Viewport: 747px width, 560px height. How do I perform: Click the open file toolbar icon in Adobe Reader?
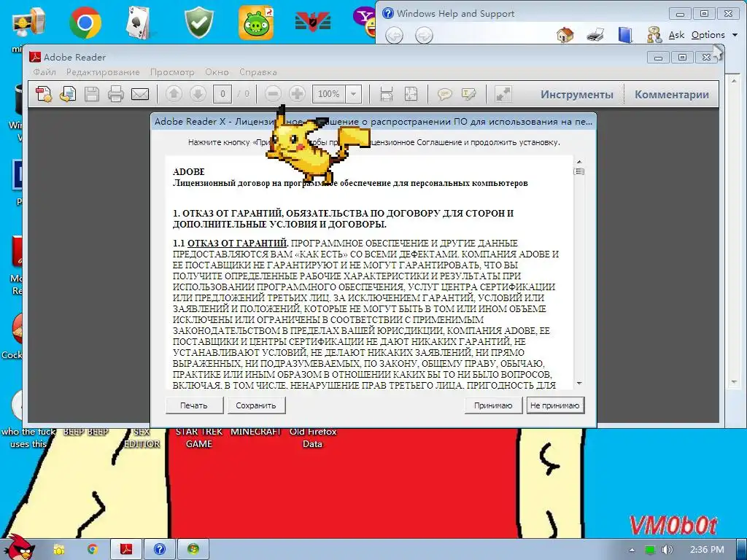point(68,94)
